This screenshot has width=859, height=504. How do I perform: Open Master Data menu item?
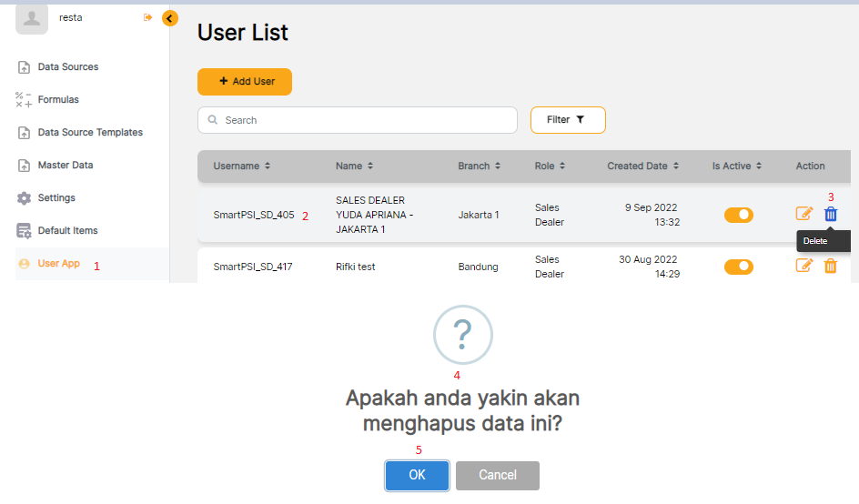click(x=65, y=166)
